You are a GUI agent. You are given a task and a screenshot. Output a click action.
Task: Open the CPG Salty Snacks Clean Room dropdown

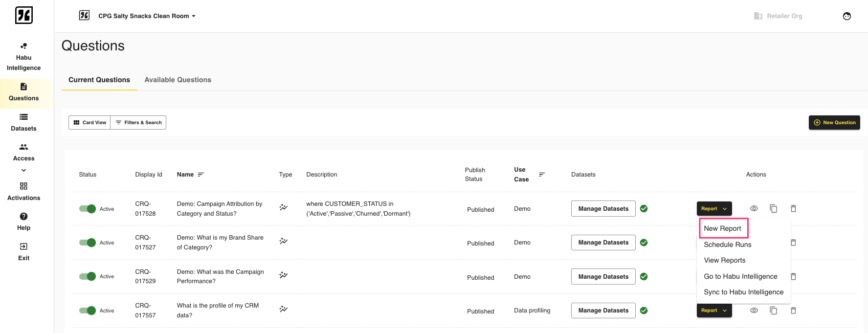click(146, 16)
